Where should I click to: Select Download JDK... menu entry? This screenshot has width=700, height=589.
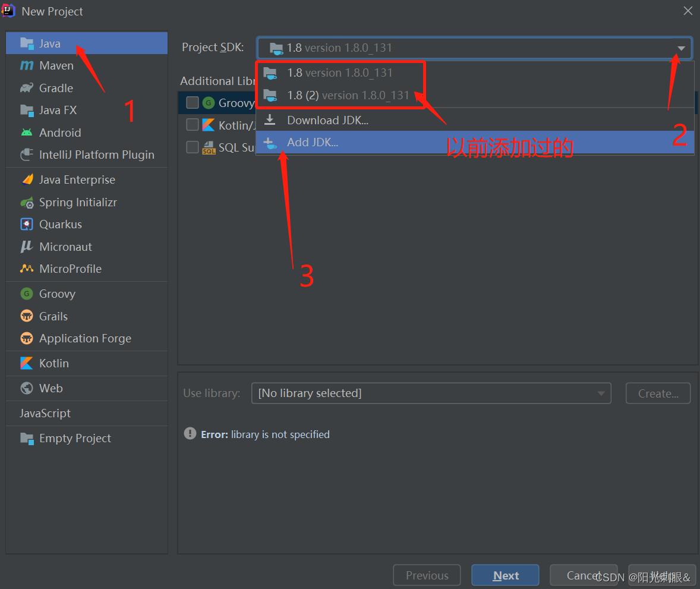pyautogui.click(x=475, y=120)
